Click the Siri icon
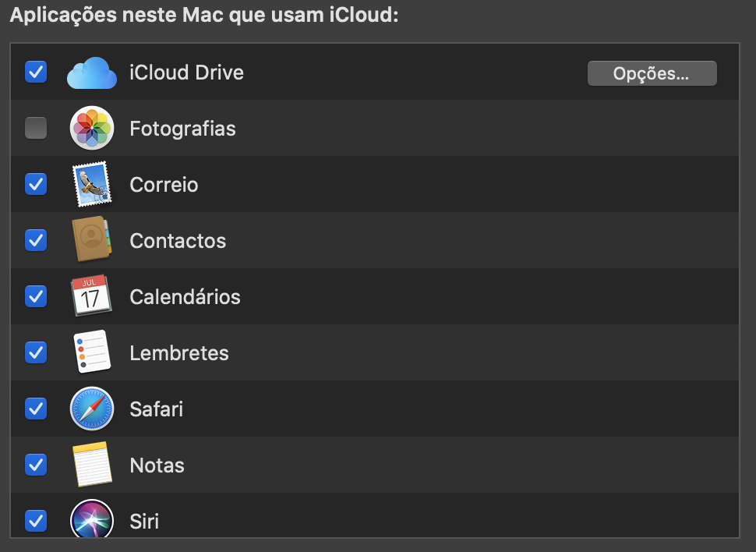756x552 pixels. [x=92, y=519]
